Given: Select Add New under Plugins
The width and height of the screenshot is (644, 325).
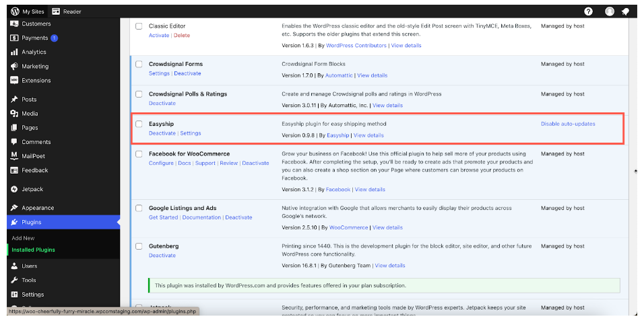Looking at the screenshot, I should click(x=23, y=238).
